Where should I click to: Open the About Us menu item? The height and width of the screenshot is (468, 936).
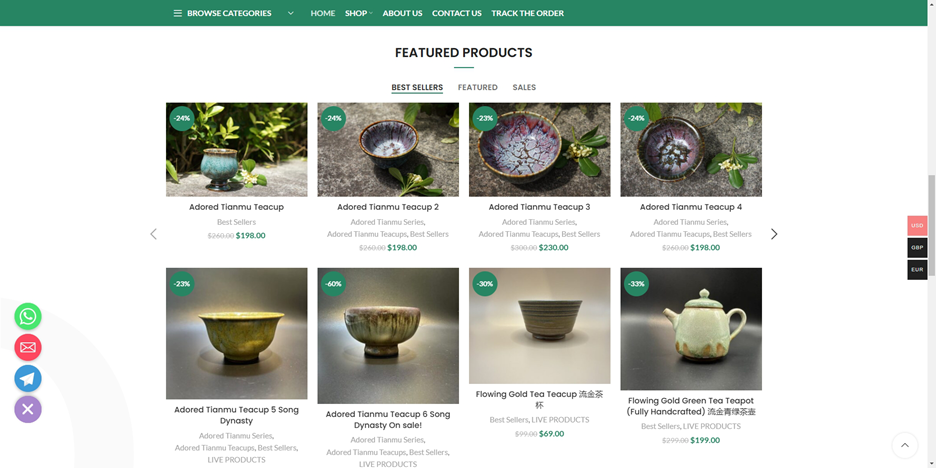click(x=402, y=13)
